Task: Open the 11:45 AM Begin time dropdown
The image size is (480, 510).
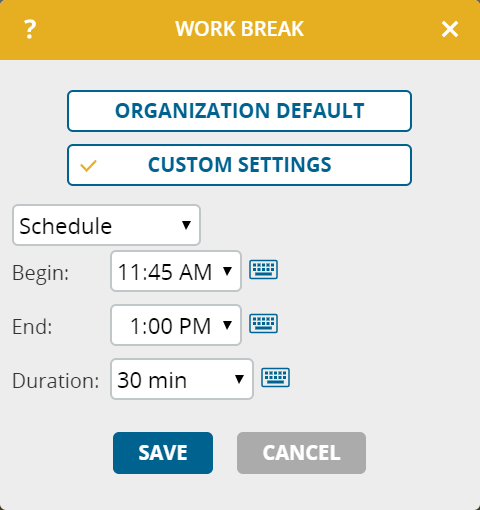Action: pyautogui.click(x=176, y=271)
